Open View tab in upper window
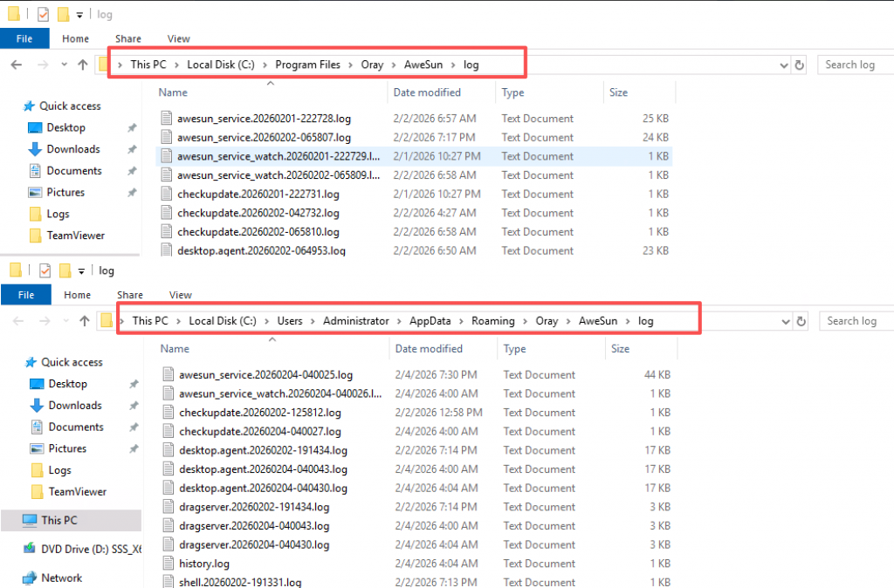 179,38
